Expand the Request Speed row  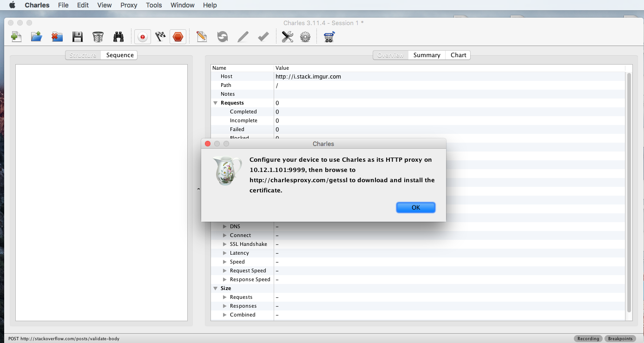225,270
